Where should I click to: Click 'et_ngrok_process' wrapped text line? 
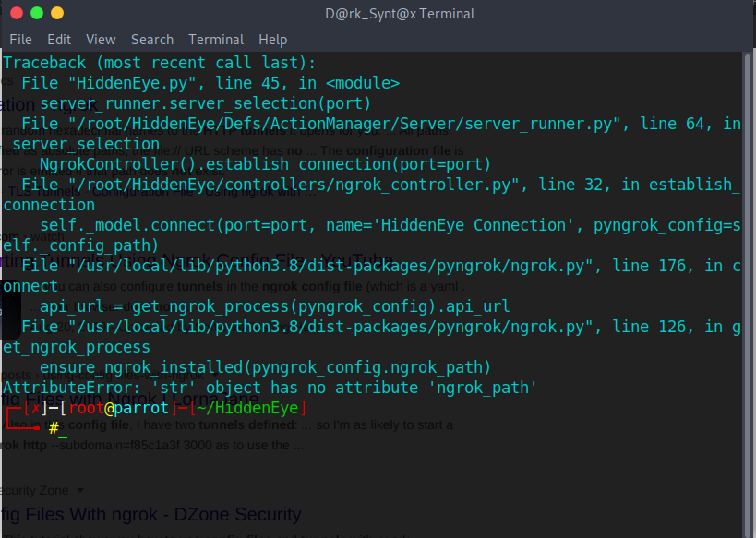77,347
